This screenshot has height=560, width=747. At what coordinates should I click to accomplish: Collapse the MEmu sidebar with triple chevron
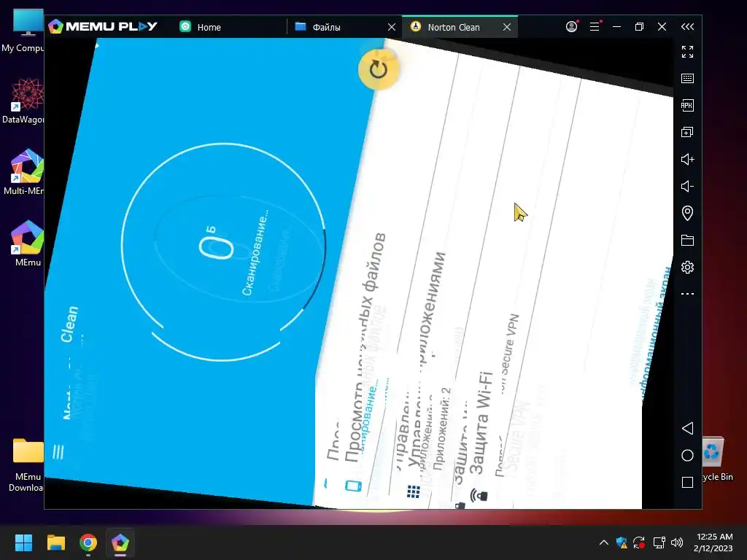(x=687, y=27)
